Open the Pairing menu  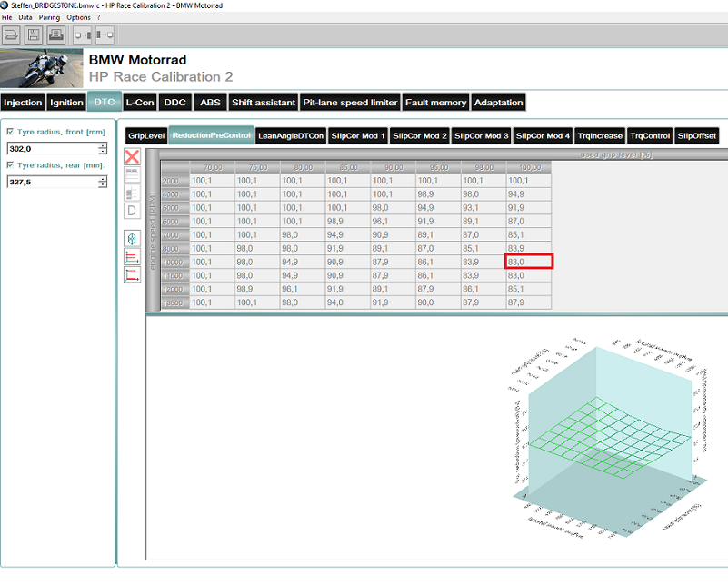point(49,17)
